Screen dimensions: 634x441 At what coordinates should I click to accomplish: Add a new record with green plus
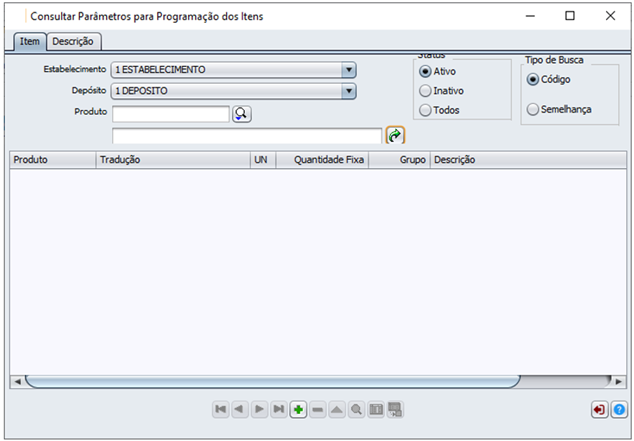point(298,410)
